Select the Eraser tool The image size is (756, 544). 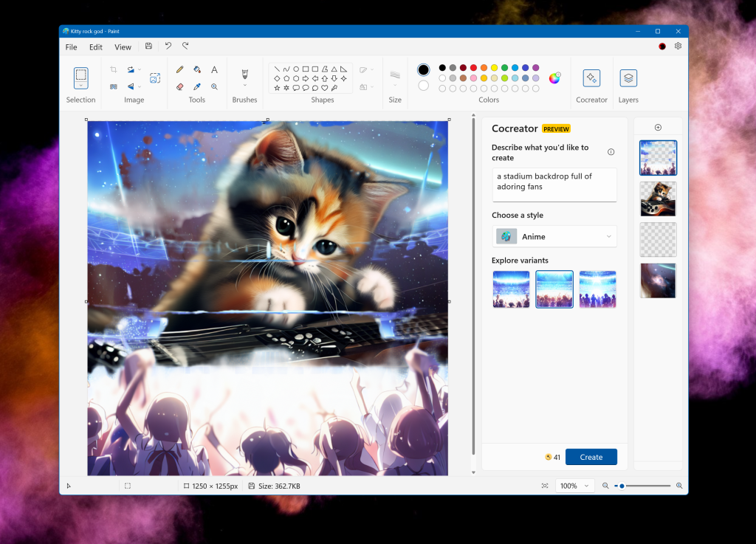point(179,86)
